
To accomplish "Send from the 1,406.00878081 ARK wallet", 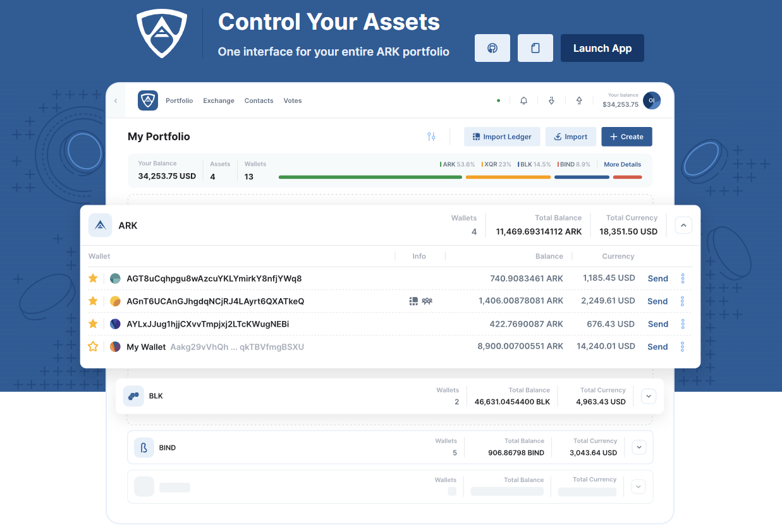I will pyautogui.click(x=657, y=301).
